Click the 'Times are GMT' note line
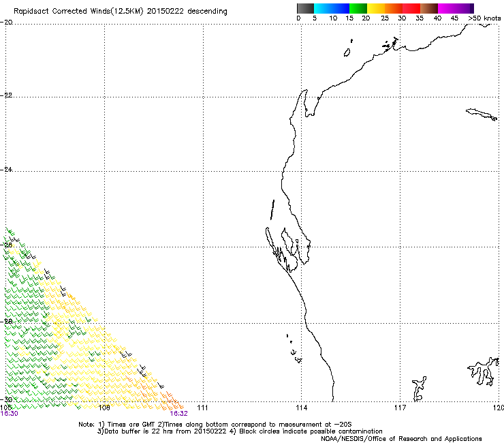 (x=215, y=425)
